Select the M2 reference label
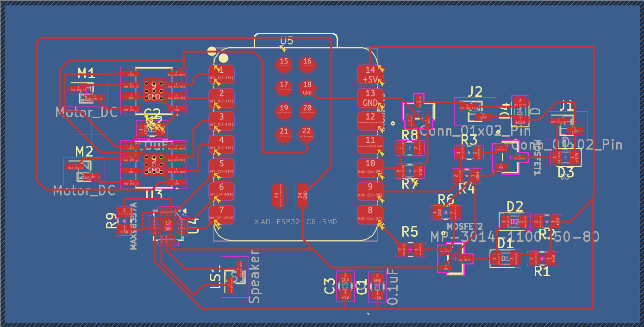 (84, 151)
